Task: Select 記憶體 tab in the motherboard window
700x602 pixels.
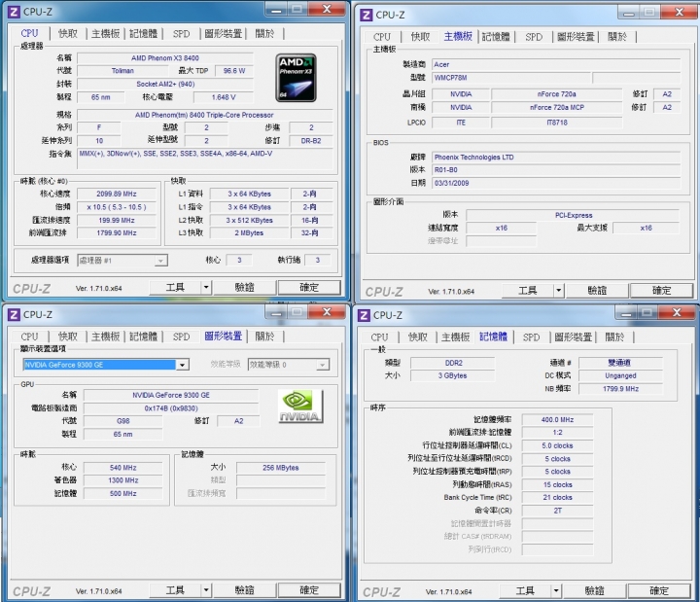Action: pyautogui.click(x=496, y=37)
